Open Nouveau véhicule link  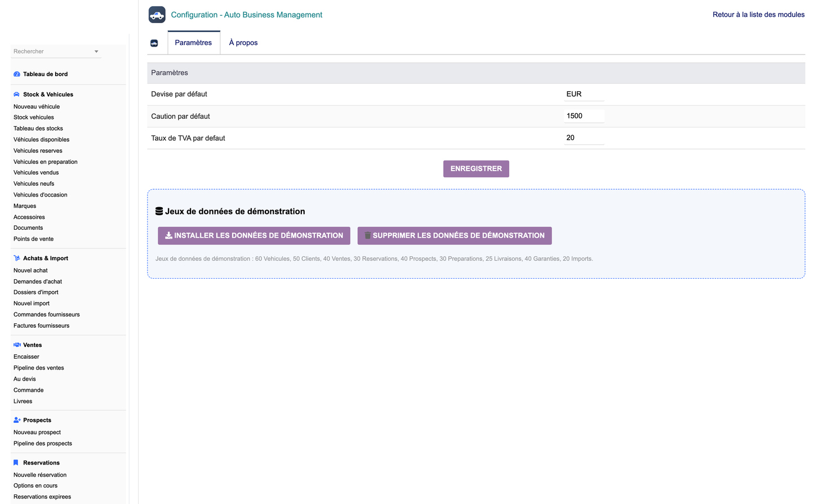[x=37, y=106]
